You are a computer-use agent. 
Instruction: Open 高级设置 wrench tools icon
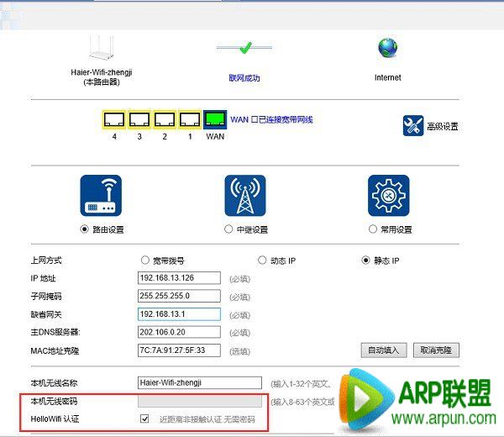coord(412,126)
